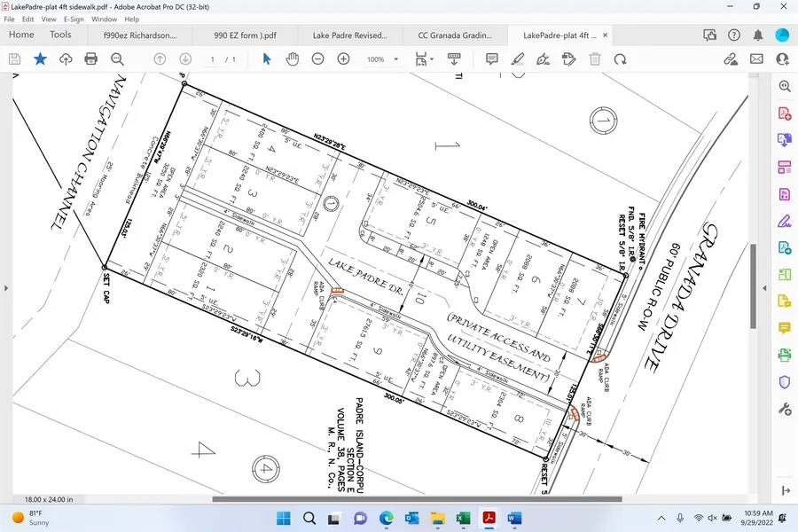Go to the Home view
Image resolution: width=798 pixels, height=532 pixels.
(x=21, y=35)
